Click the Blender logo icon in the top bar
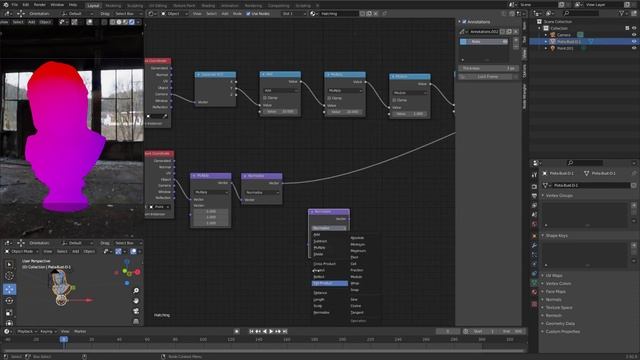Viewport: 640px width, 360px height. click(5, 5)
